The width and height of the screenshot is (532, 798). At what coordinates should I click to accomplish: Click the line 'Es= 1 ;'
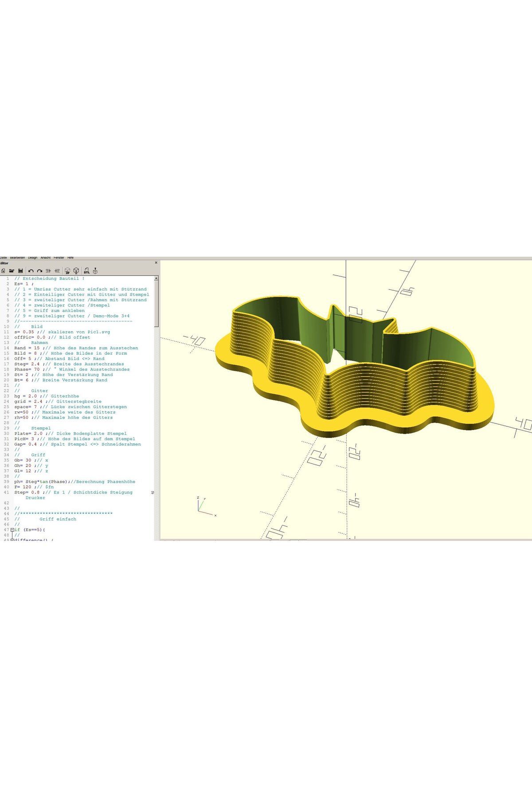pyautogui.click(x=23, y=284)
